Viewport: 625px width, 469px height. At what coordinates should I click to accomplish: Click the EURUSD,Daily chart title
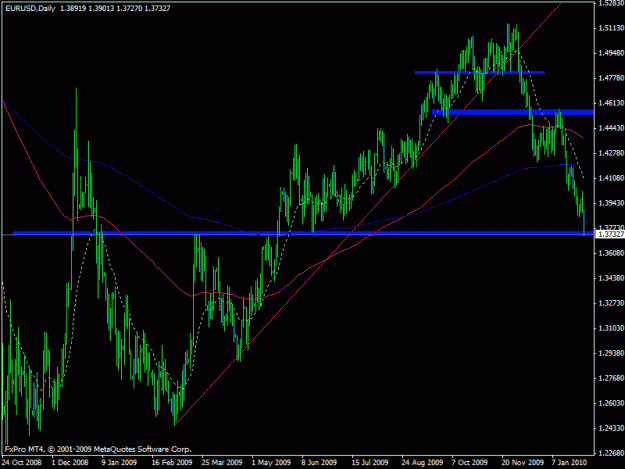pos(30,8)
